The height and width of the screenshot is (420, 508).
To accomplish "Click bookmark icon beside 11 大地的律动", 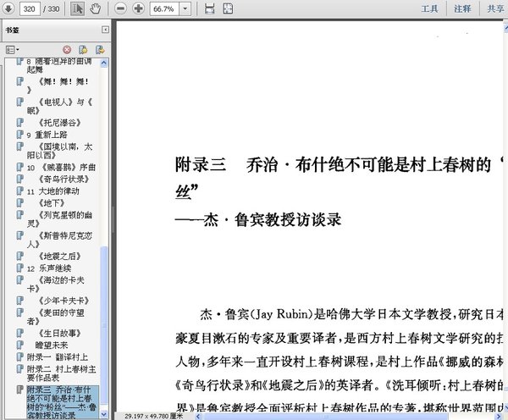I will point(20,191).
